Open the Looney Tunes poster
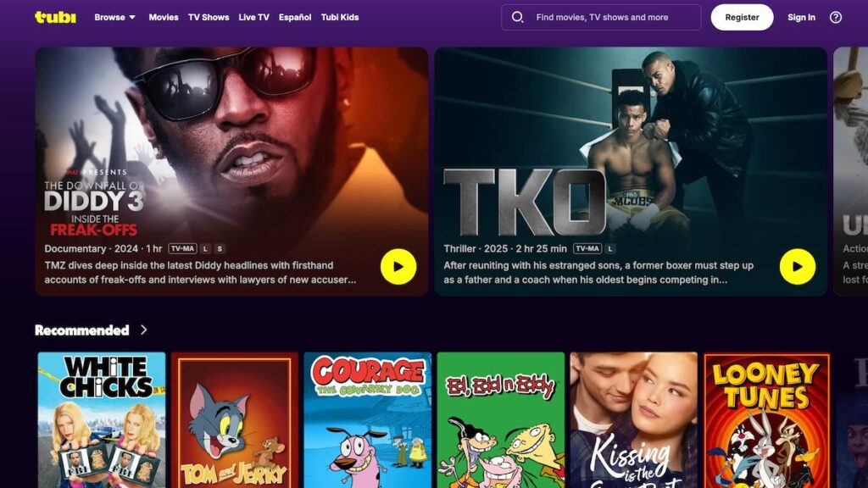 coord(766,420)
